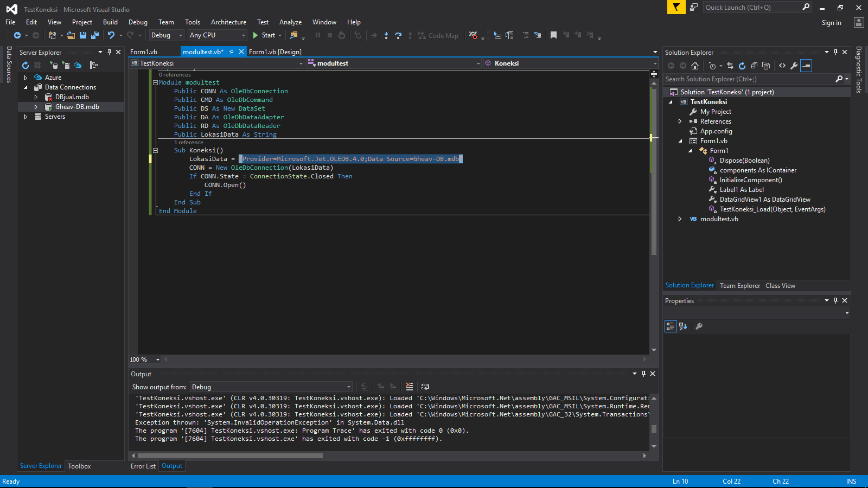Screen dimensions: 868x488
Task: Refresh the Server Explorer
Action: [25, 65]
